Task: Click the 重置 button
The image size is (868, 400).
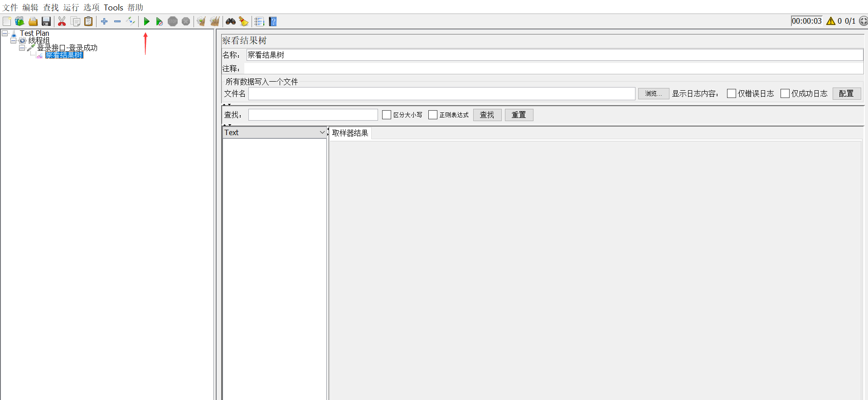Action: [519, 115]
